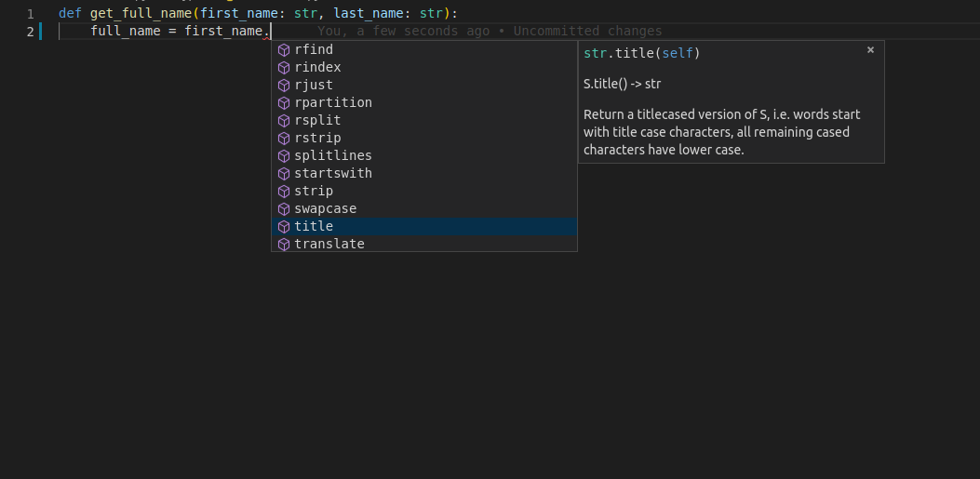
Task: Select strip in the suggestion list
Action: click(314, 192)
